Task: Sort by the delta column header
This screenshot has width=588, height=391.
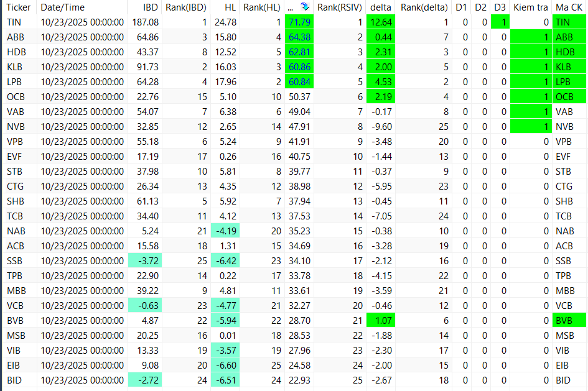Action: tap(381, 7)
